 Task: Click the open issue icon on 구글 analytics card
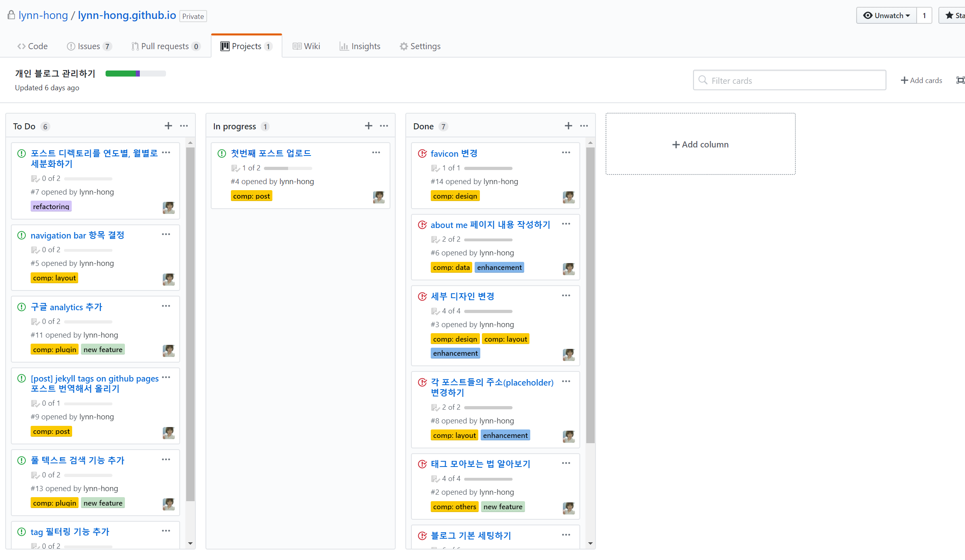coord(22,307)
